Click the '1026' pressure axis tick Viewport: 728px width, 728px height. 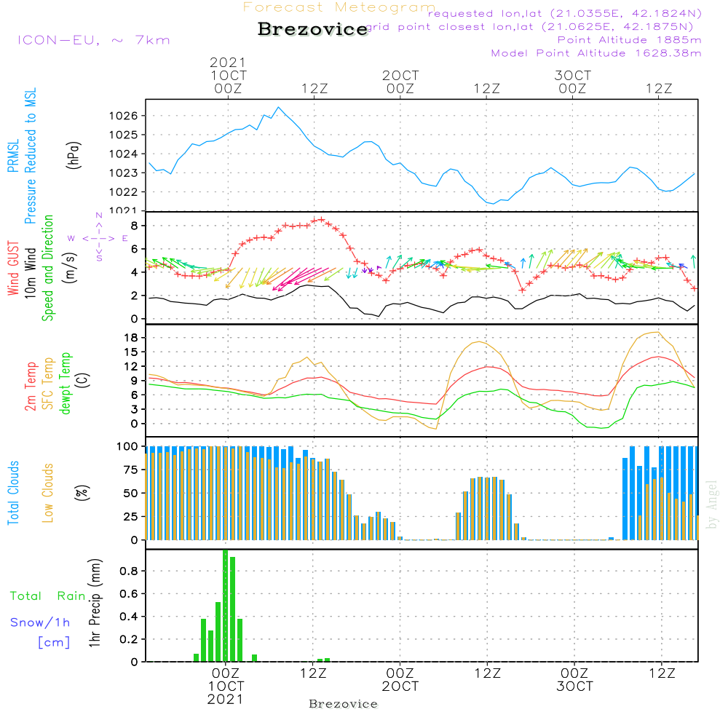pyautogui.click(x=124, y=116)
